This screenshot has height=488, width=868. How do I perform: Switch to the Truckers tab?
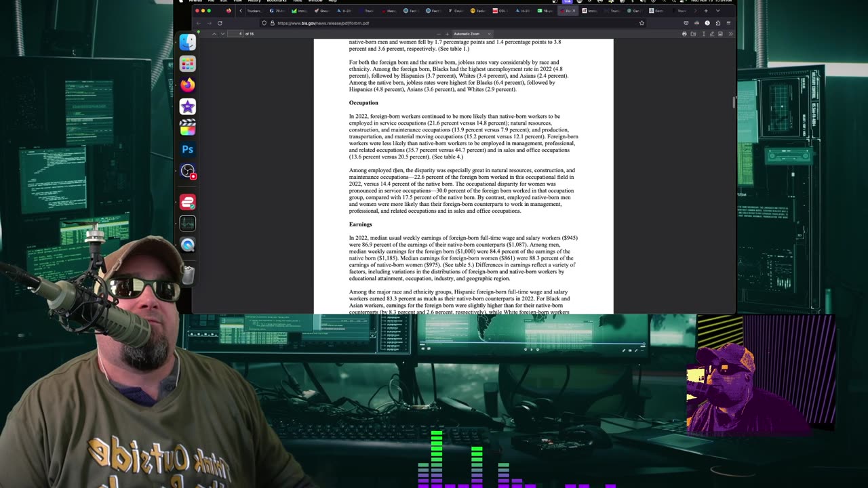(x=255, y=11)
